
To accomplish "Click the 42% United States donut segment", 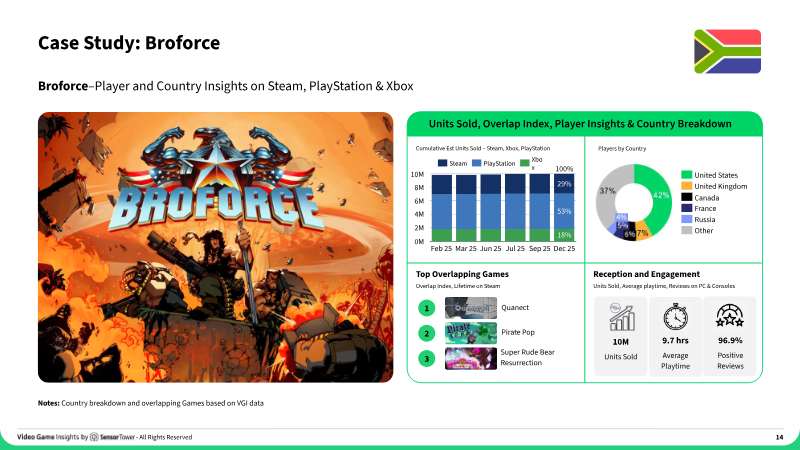I will pos(656,196).
